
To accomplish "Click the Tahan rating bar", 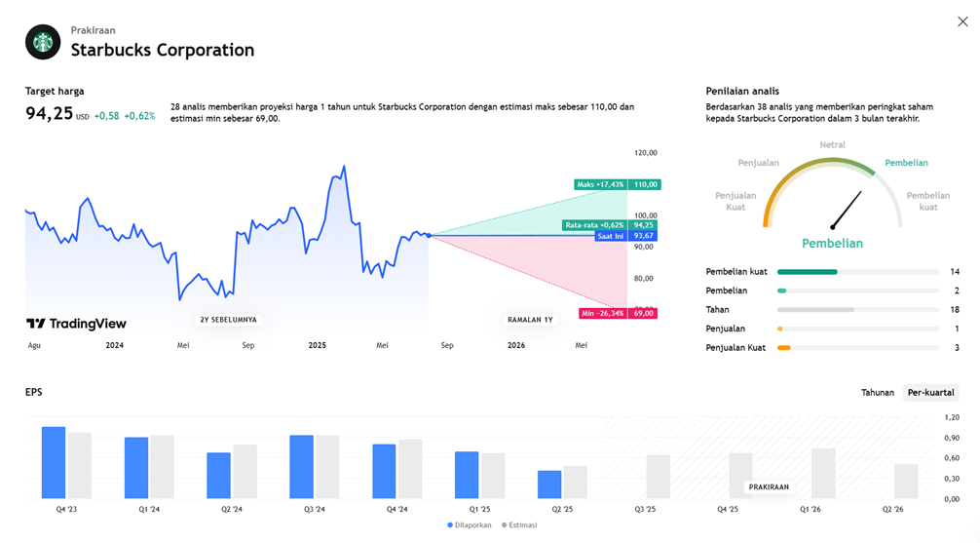I will [858, 310].
